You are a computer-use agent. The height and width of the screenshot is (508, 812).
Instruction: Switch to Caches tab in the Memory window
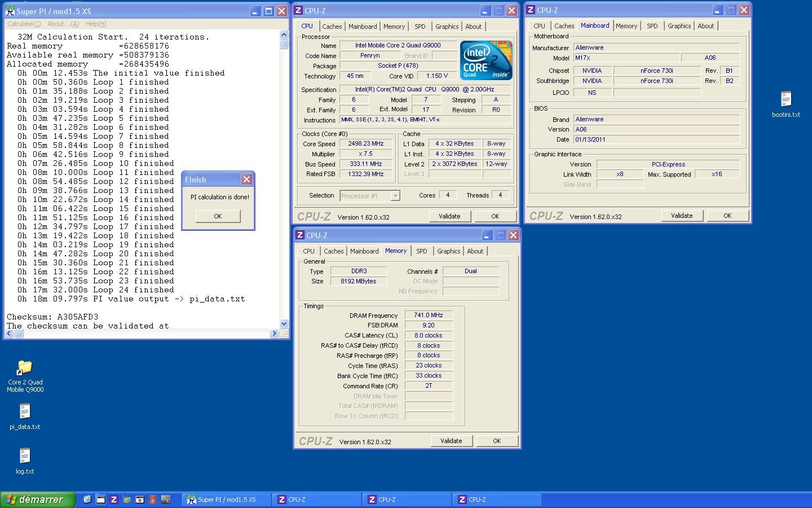click(x=333, y=251)
